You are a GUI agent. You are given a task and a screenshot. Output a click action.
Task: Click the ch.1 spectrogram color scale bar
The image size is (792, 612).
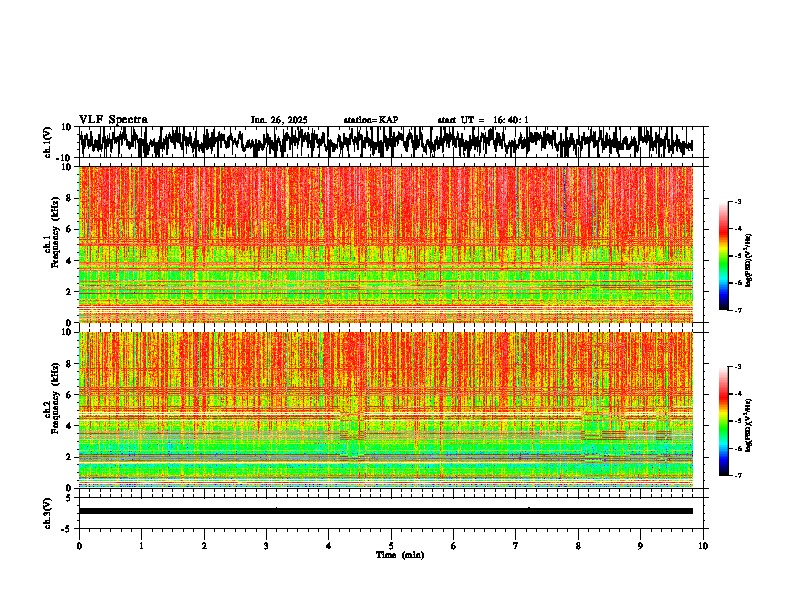pos(723,256)
